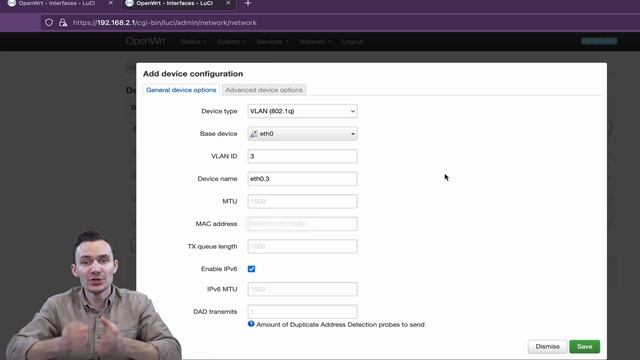The width and height of the screenshot is (640, 360).
Task: Click the MTU input field
Action: point(302,201)
